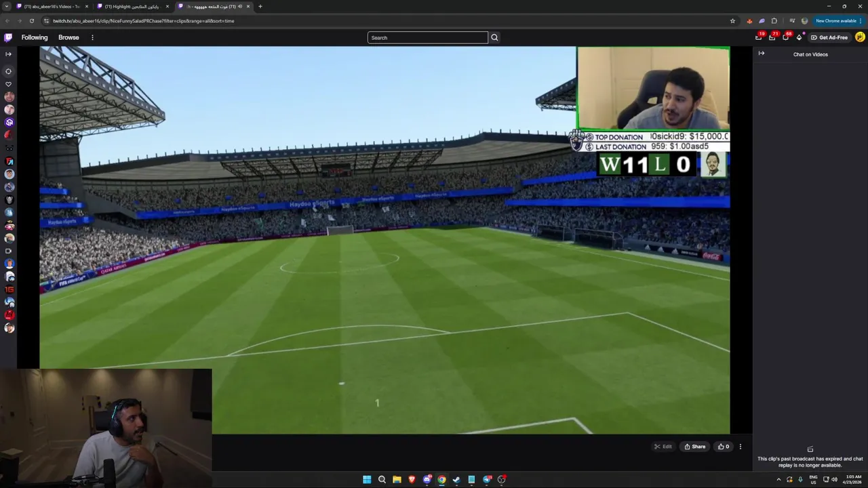Open the Twitch home logo
Viewport: 868px width, 488px height.
[x=8, y=37]
